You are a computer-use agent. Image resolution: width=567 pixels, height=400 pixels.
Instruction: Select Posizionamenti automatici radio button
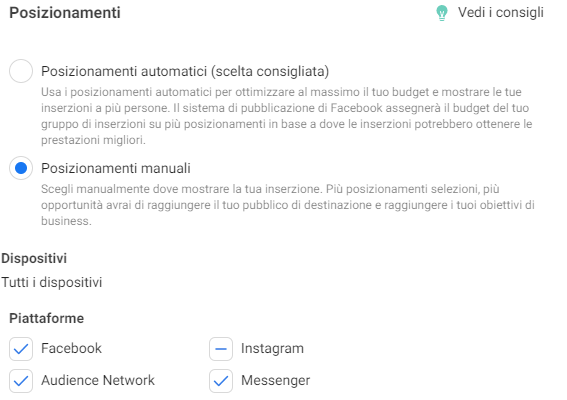pyautogui.click(x=21, y=71)
